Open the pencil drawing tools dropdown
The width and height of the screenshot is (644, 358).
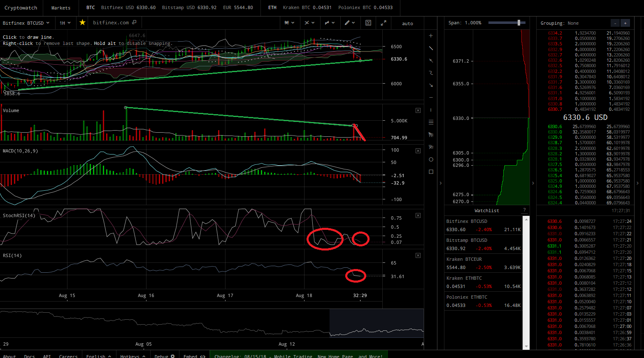tap(350, 23)
